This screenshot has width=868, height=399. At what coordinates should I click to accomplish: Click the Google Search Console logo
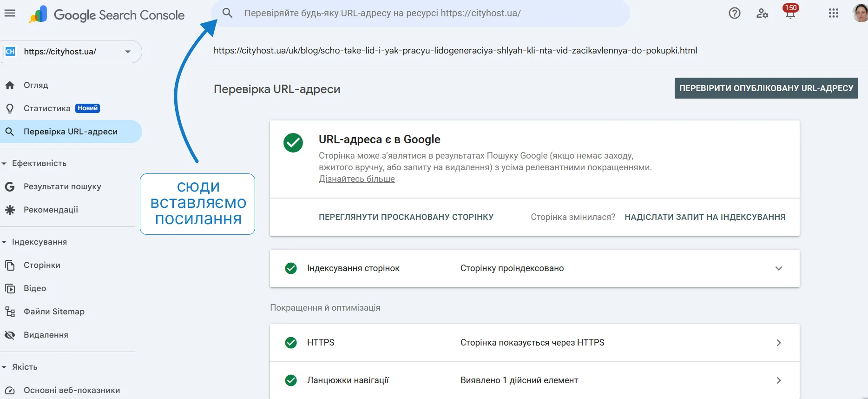(x=107, y=15)
